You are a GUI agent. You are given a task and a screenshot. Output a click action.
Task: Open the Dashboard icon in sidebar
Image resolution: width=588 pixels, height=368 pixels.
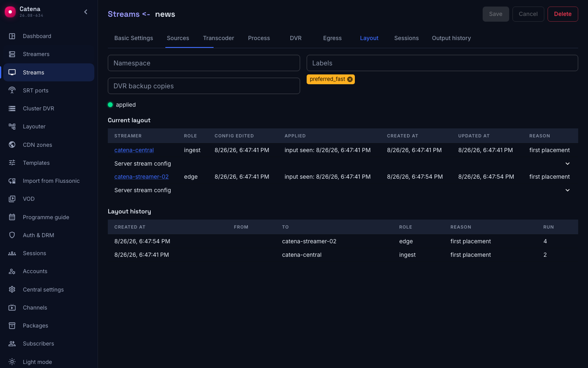tap(12, 36)
